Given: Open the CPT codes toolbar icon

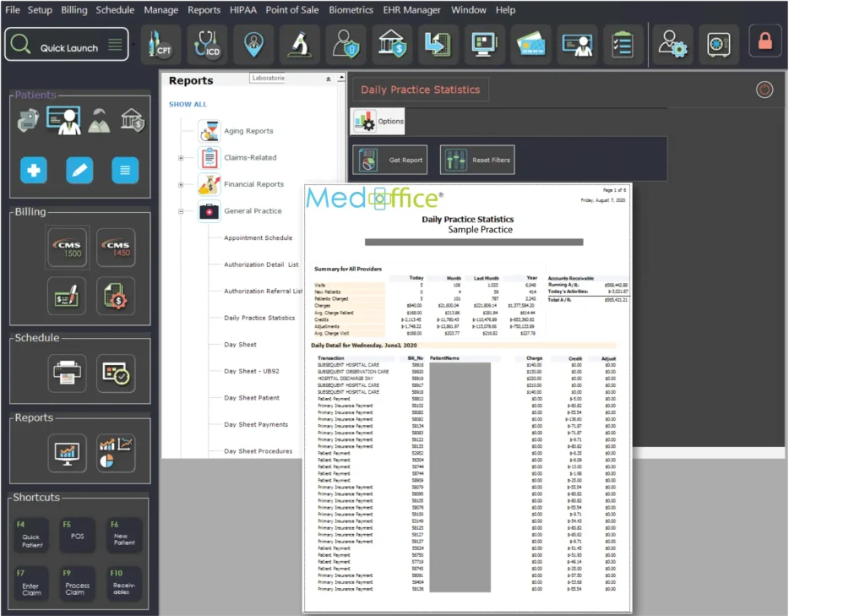Looking at the screenshot, I should coord(161,45).
